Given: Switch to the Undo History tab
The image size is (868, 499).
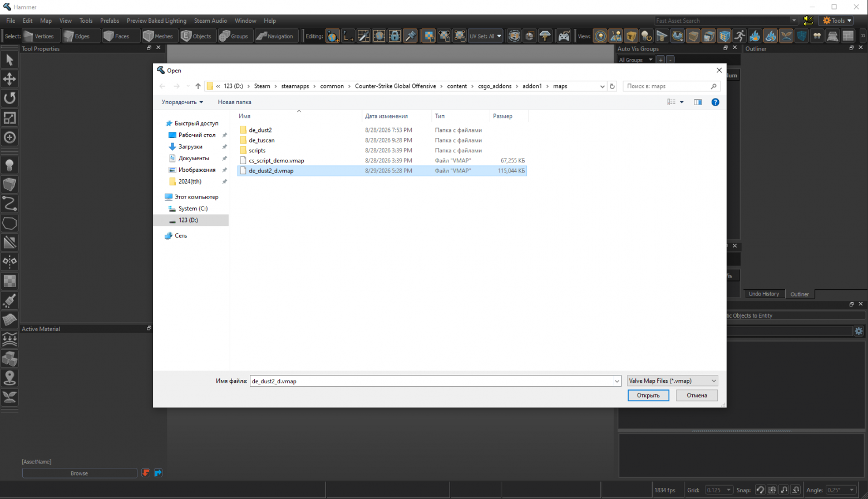Looking at the screenshot, I should tap(763, 294).
